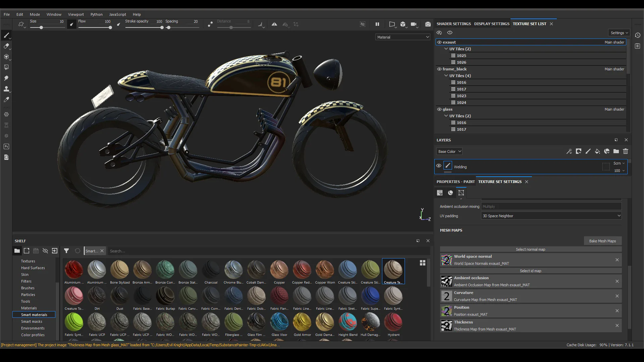Open the Send to Photoshop icon

click(6, 146)
